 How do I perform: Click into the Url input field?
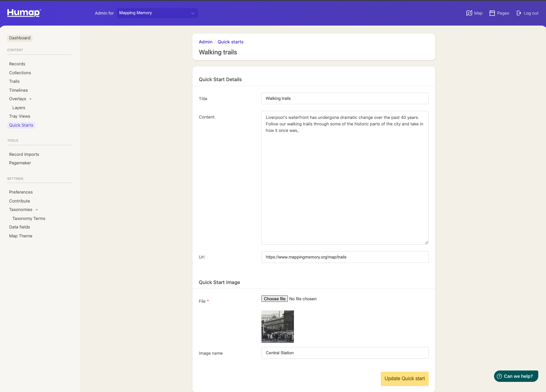[345, 257]
